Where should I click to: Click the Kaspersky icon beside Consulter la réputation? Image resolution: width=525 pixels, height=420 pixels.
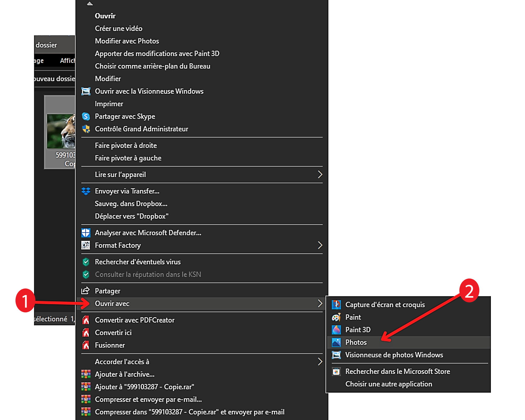pyautogui.click(x=86, y=274)
